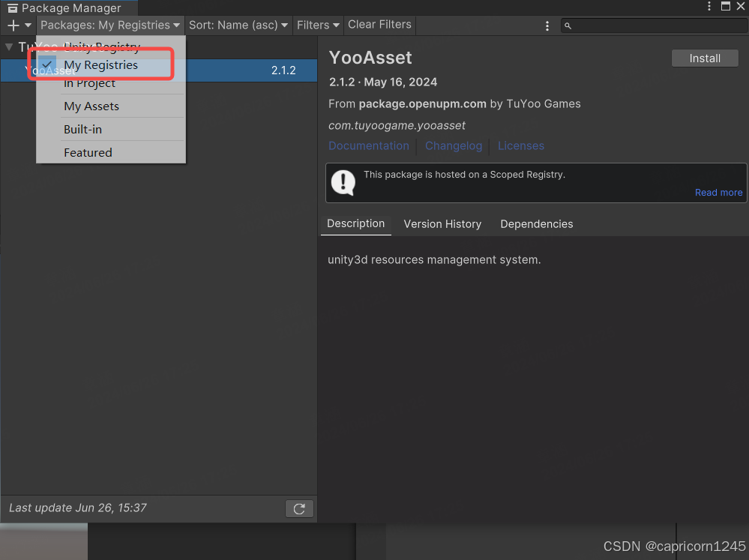Install the YooAsset package
This screenshot has width=749, height=560.
705,58
